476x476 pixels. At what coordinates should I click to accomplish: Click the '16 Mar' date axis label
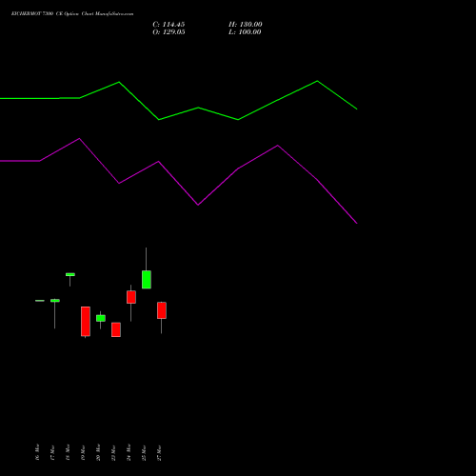(37, 452)
